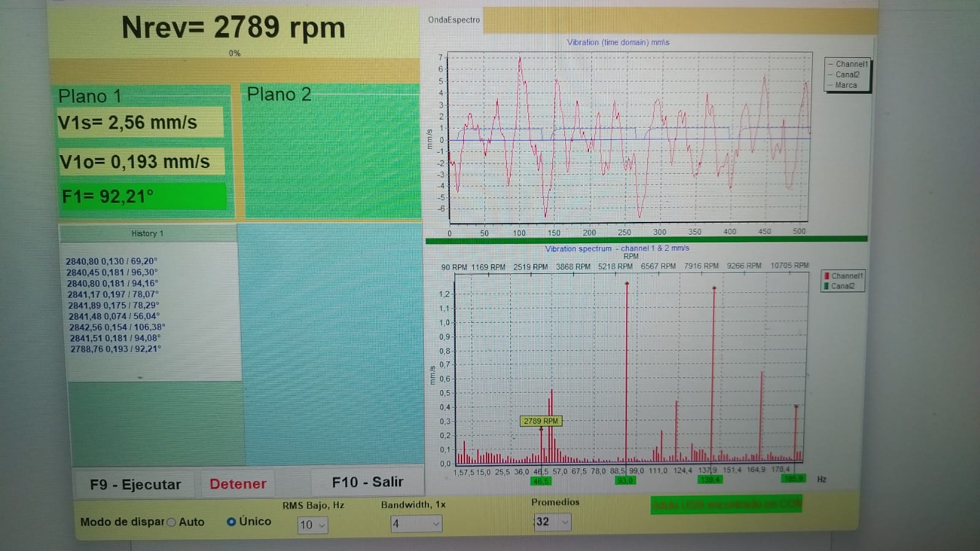Select history row 2841,89 0,175 / 78,29°
980x551 pixels.
point(113,305)
